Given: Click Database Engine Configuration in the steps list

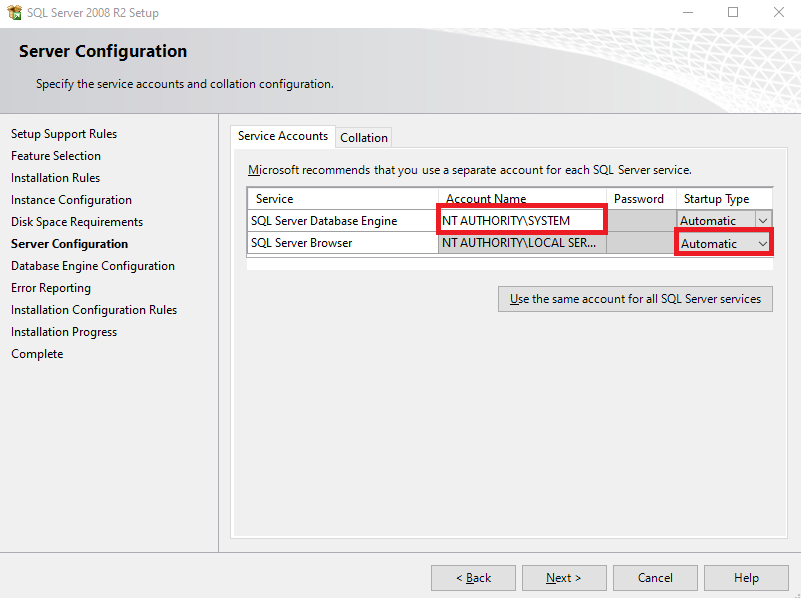Looking at the screenshot, I should (92, 266).
